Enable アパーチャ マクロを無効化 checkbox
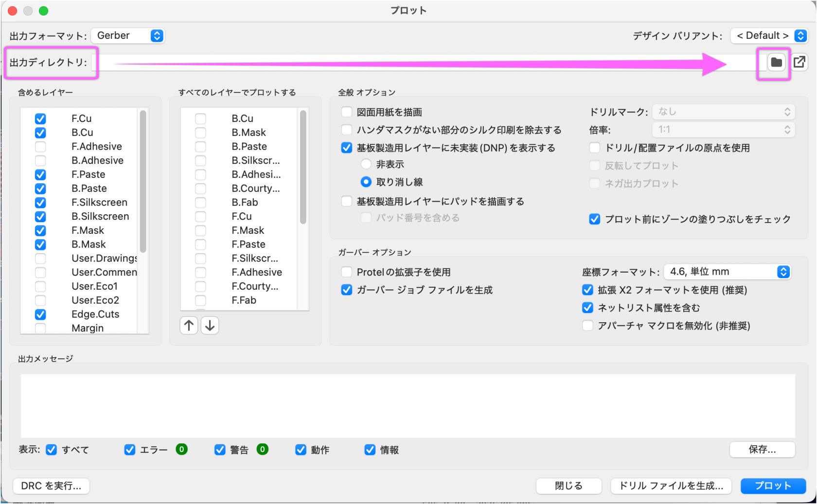The height and width of the screenshot is (504, 817). tap(588, 326)
